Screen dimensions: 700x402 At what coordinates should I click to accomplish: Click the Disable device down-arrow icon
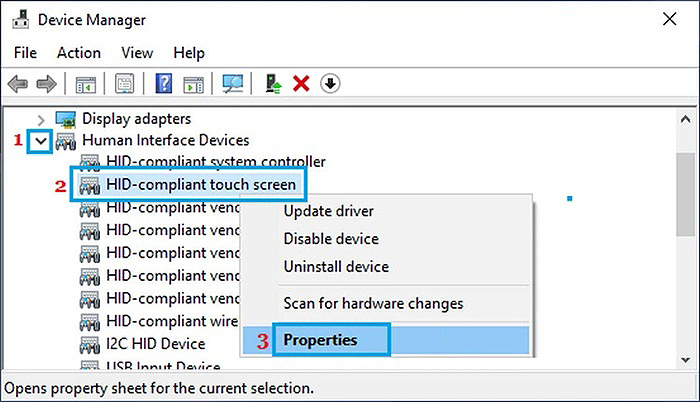329,84
